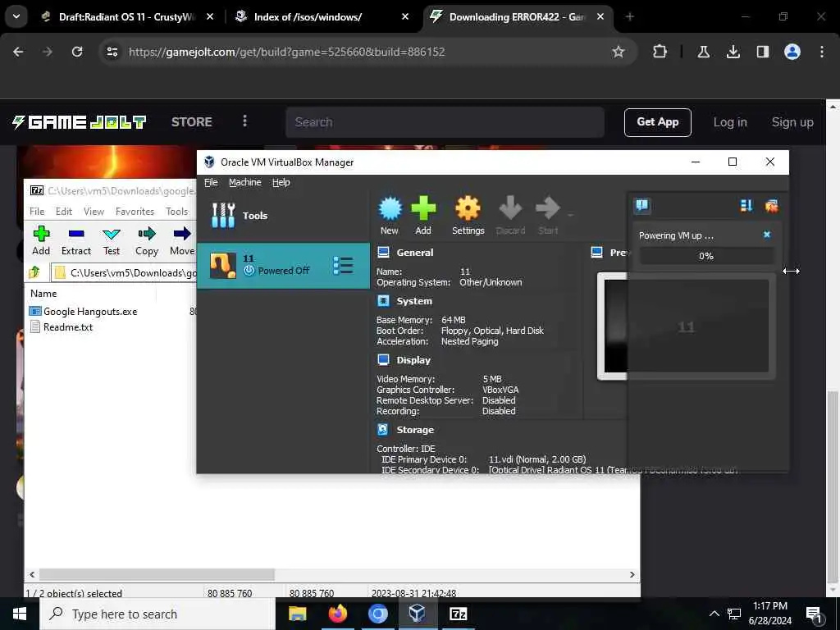
Task: Open Machine menu in VirtualBox Manager
Action: tap(244, 182)
